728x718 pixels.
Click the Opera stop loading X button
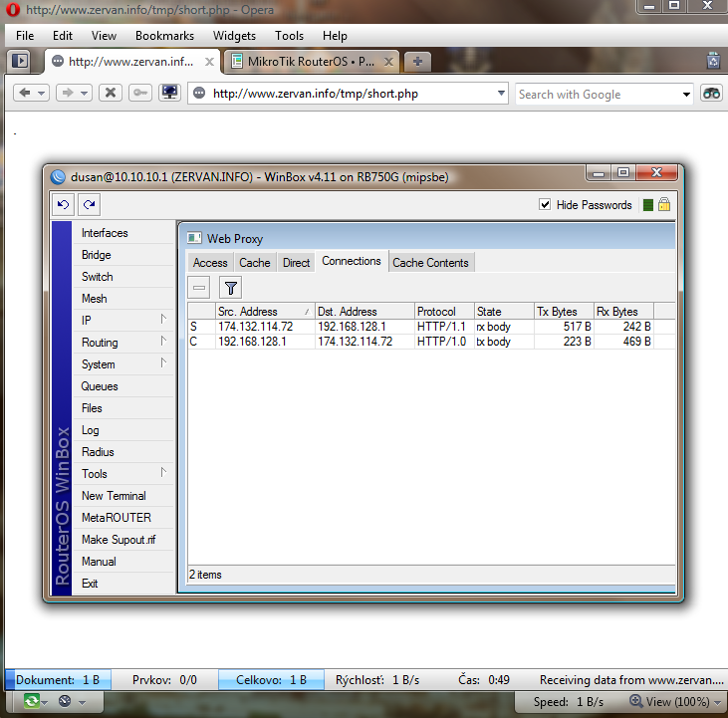111,93
